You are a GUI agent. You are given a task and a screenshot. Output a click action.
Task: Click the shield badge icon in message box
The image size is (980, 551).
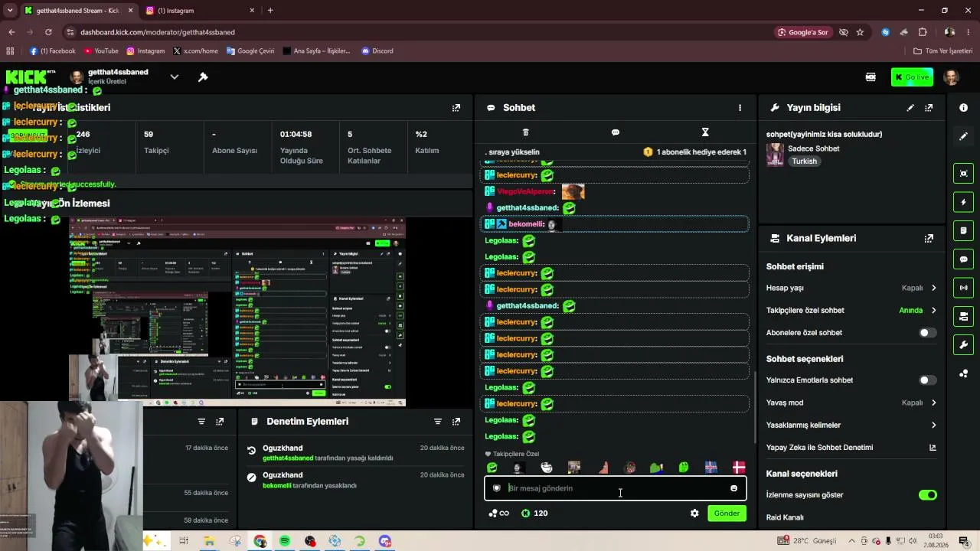pyautogui.click(x=496, y=488)
